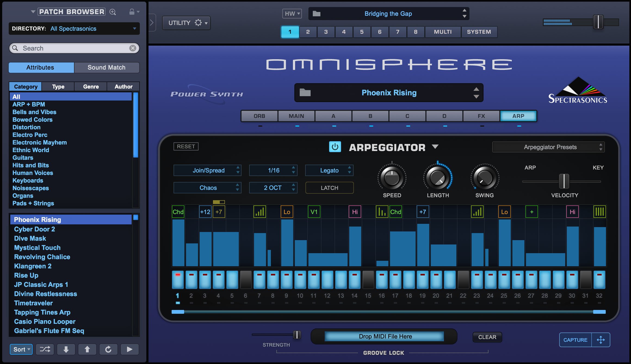
Task: Click the ORB tab in the navigation bar
Action: pos(258,115)
